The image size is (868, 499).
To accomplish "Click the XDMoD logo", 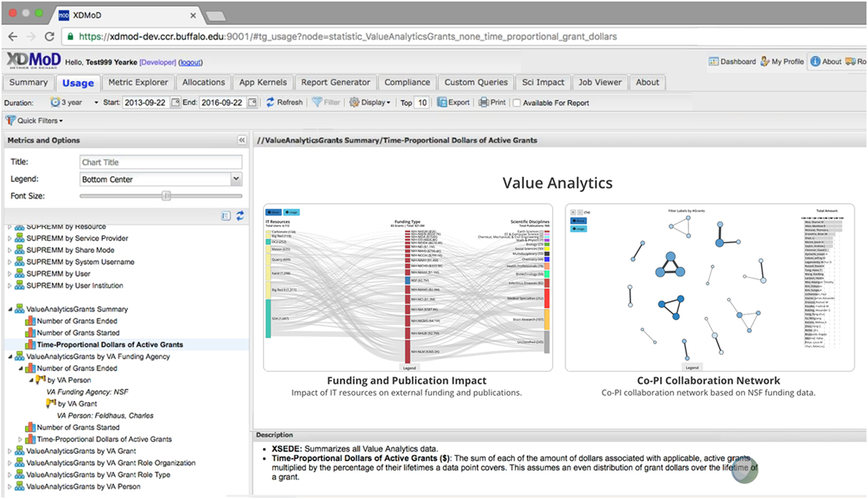I will (34, 61).
